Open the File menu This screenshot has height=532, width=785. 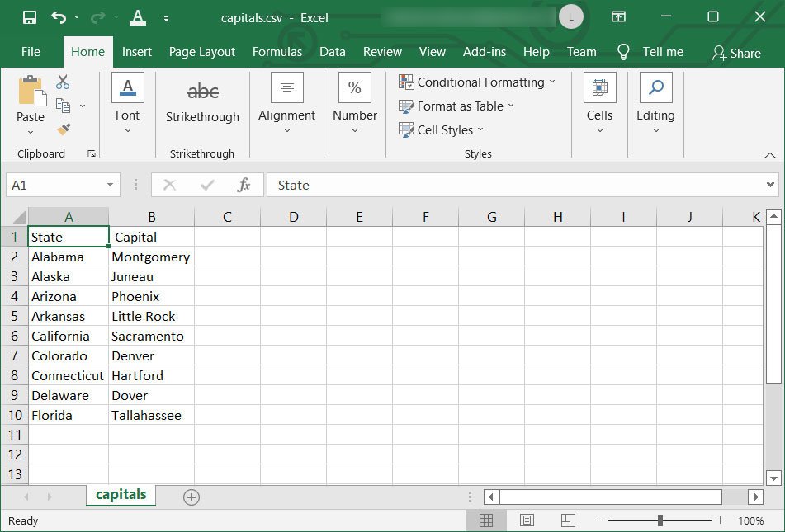[x=31, y=52]
